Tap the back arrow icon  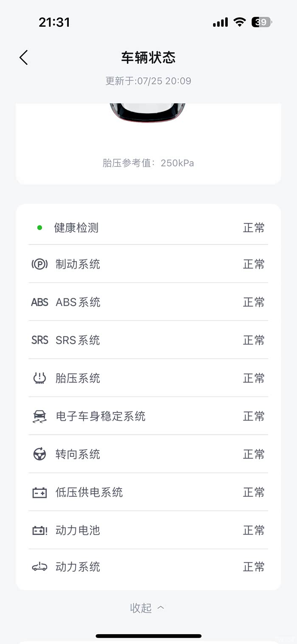(x=24, y=57)
